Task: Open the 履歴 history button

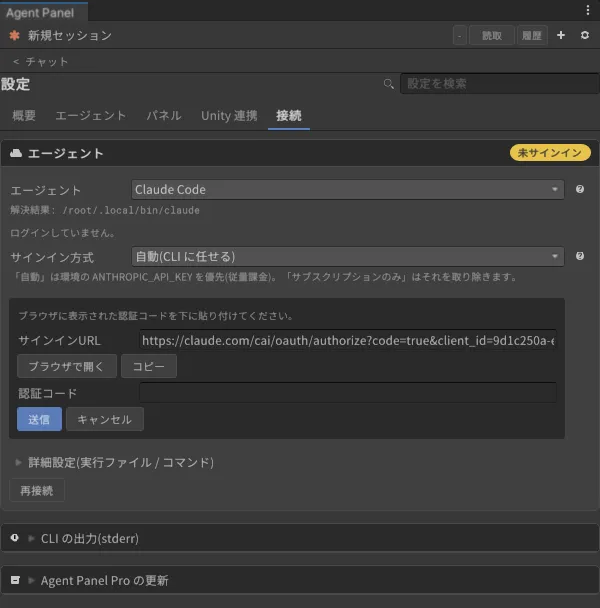Action: (x=532, y=36)
